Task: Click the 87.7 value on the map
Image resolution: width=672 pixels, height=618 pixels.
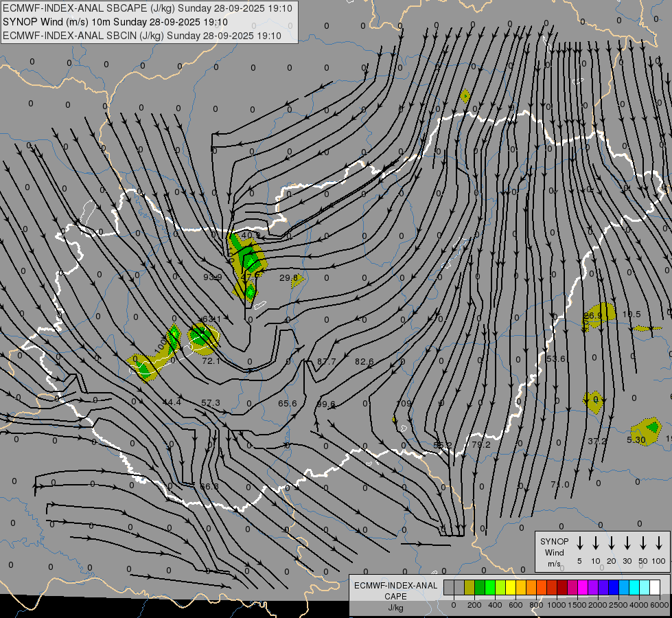Action: coord(326,362)
